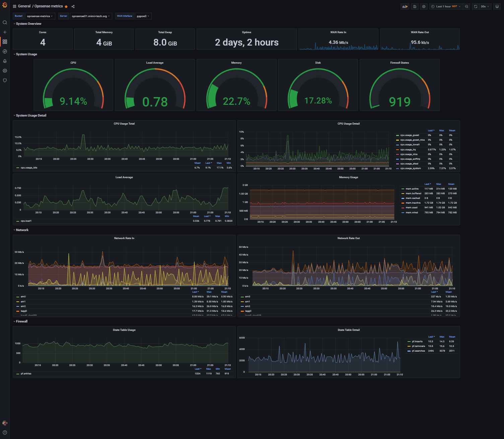The width and height of the screenshot is (504, 439).
Task: Open the Configuration gear in sidebar
Action: [x=5, y=71]
